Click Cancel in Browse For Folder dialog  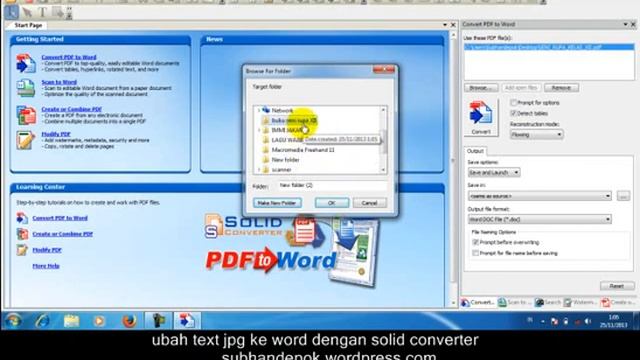[369, 203]
